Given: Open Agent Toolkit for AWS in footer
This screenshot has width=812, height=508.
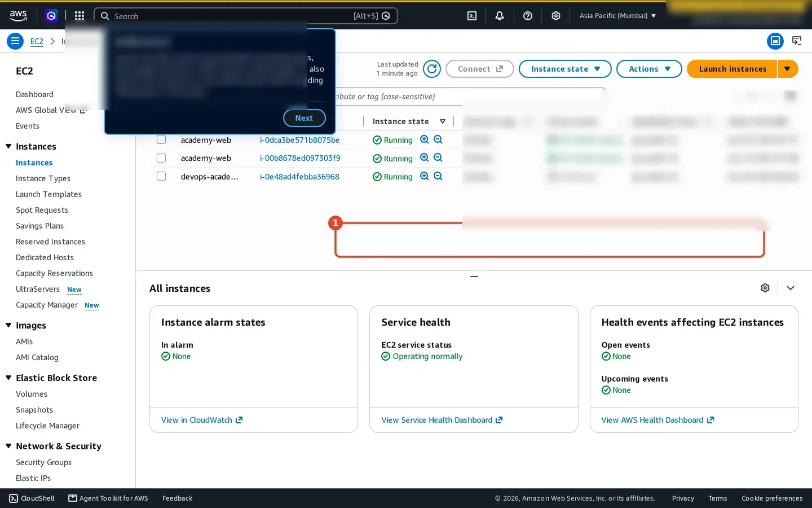Looking at the screenshot, I should (108, 498).
